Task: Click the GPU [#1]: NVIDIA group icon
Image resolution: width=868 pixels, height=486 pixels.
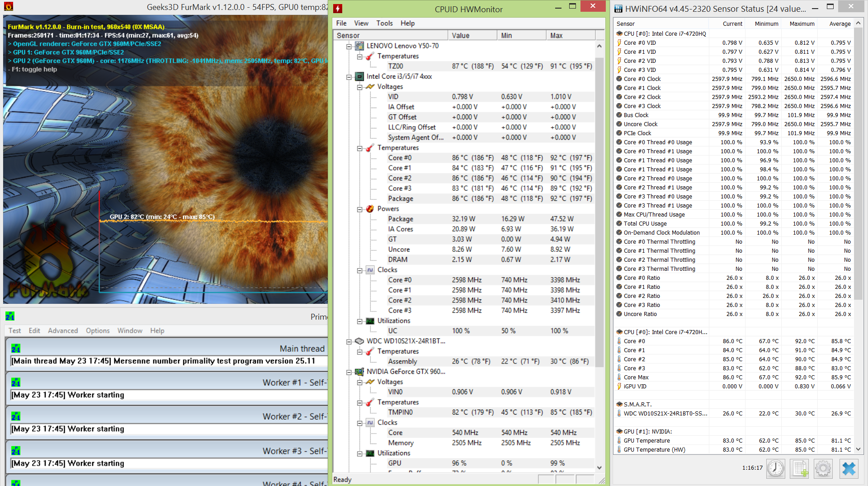Action: (619, 431)
